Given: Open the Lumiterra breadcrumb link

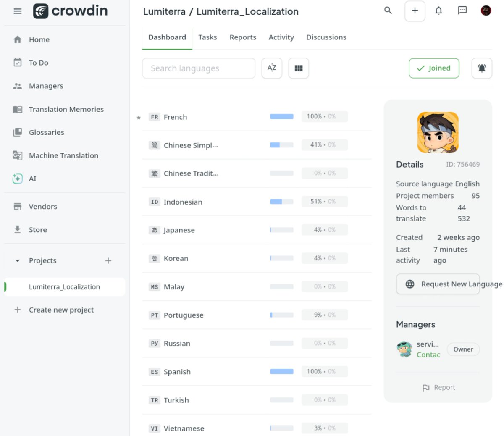Looking at the screenshot, I should (164, 11).
